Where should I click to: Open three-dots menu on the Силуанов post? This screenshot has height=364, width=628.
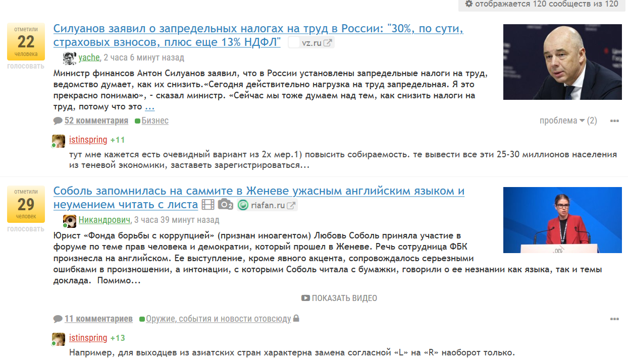pos(614,121)
